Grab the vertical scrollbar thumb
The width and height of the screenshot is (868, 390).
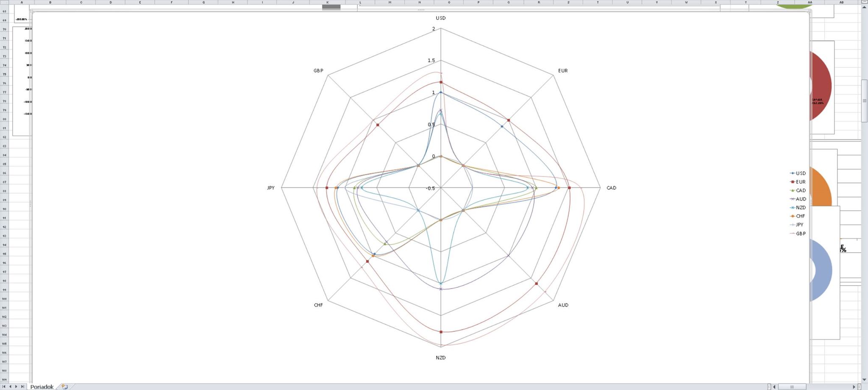(864, 100)
